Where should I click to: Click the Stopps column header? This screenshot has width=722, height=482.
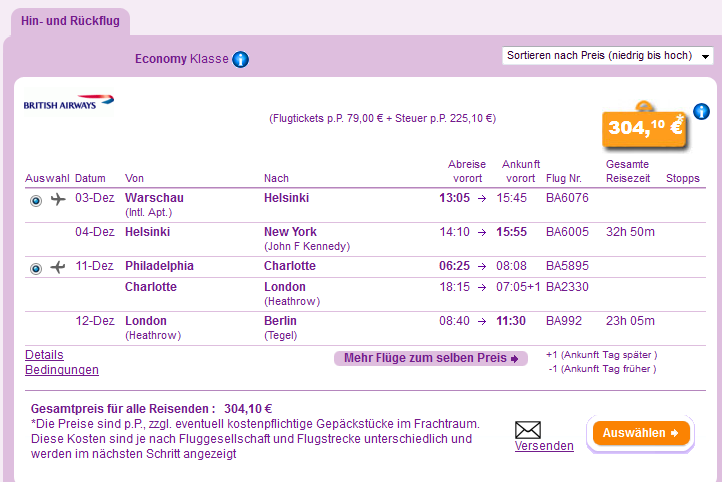683,179
